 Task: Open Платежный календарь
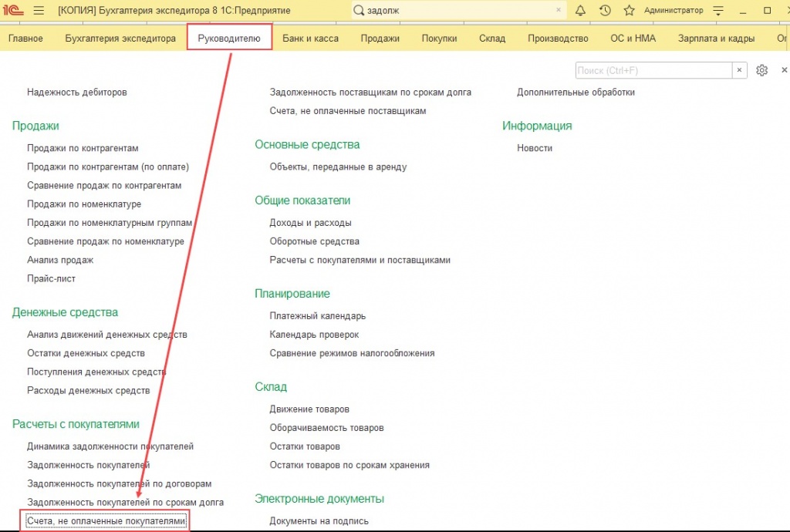317,315
